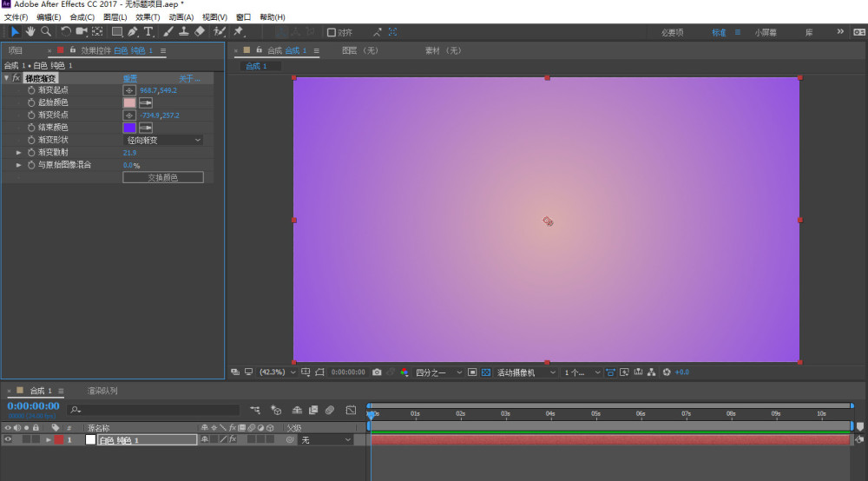Open the 效果(T) menu
Viewport: 868px width, 481px height.
[x=148, y=17]
